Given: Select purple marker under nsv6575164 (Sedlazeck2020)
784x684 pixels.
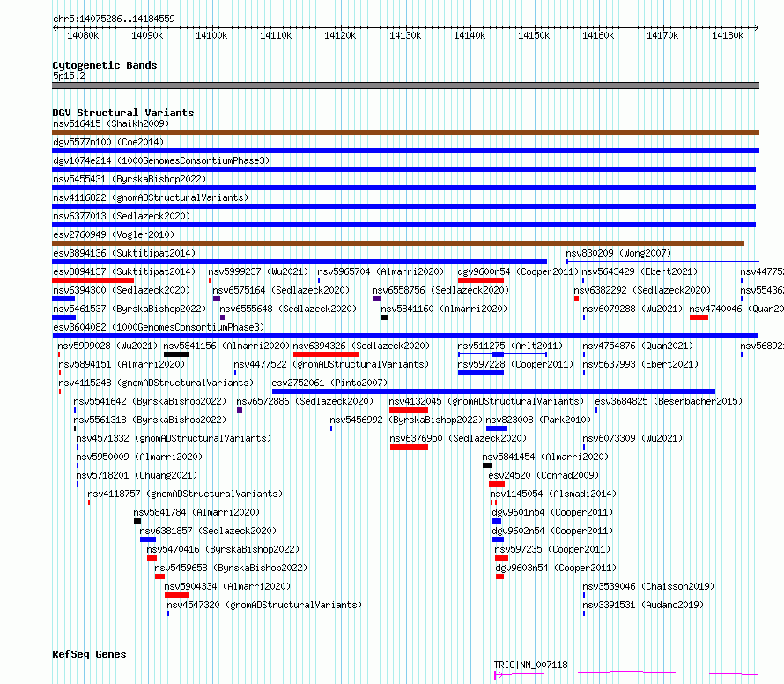Looking at the screenshot, I should click(217, 299).
